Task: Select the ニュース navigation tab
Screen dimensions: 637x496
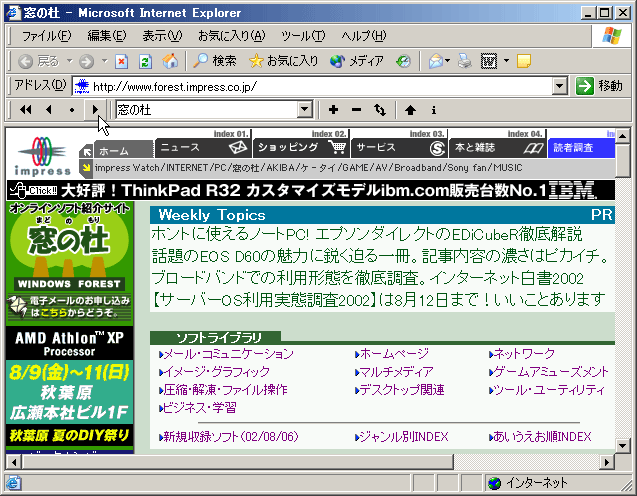Action: pyautogui.click(x=203, y=147)
